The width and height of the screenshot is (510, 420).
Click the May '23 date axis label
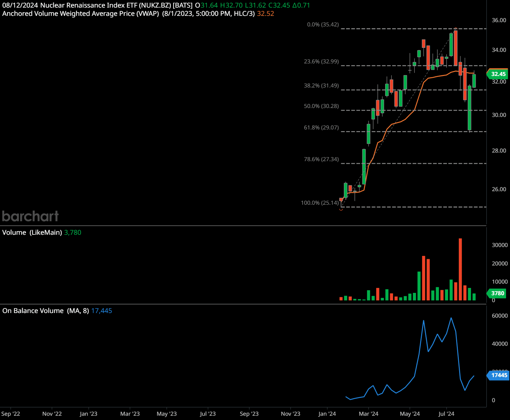pyautogui.click(x=166, y=414)
